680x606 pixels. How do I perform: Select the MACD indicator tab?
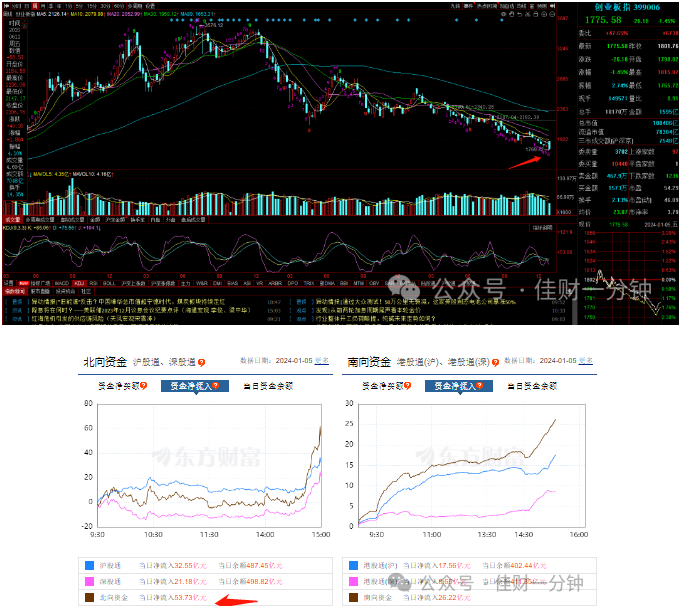[60, 283]
